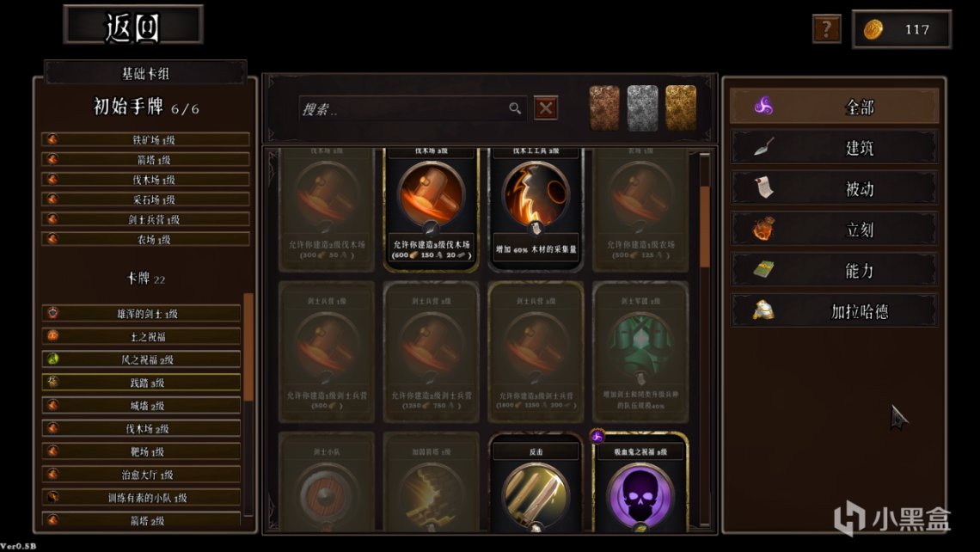This screenshot has height=552, width=980.
Task: Click the gold coin currency icon
Action: pos(873,29)
